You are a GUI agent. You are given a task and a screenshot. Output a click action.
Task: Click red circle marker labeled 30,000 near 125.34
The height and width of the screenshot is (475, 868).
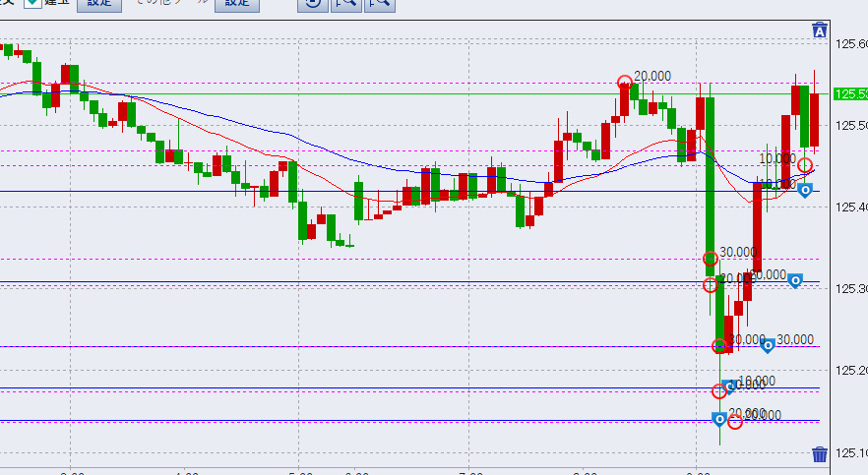[x=711, y=259]
